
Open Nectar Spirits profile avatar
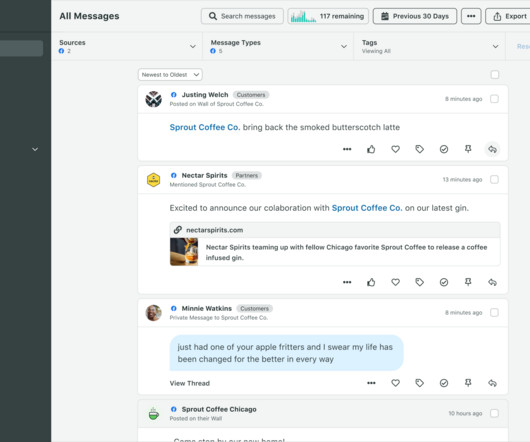pos(153,180)
